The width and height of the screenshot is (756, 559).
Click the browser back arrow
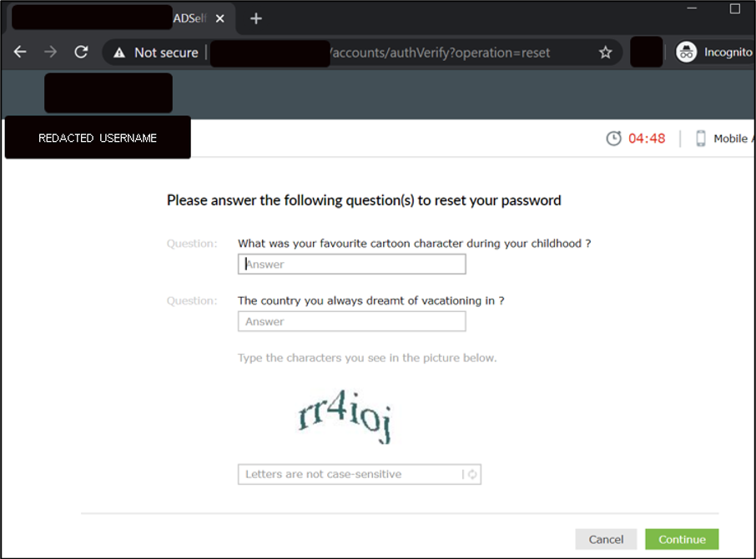point(20,52)
